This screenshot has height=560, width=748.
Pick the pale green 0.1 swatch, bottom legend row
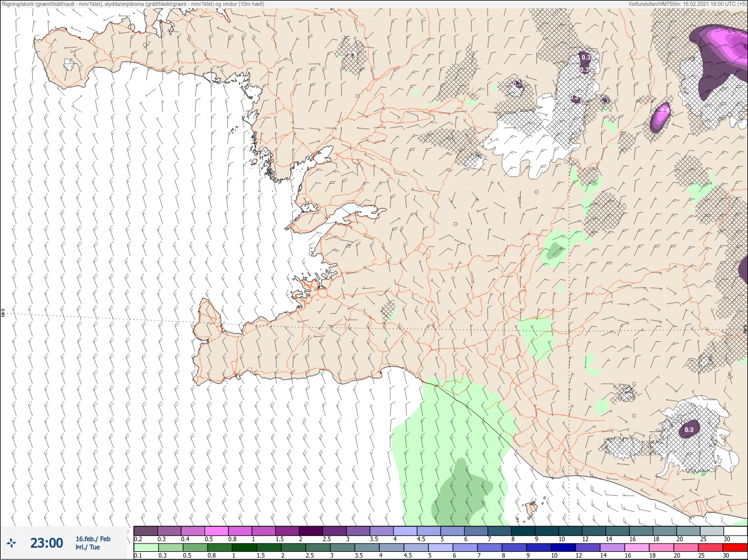(146, 548)
